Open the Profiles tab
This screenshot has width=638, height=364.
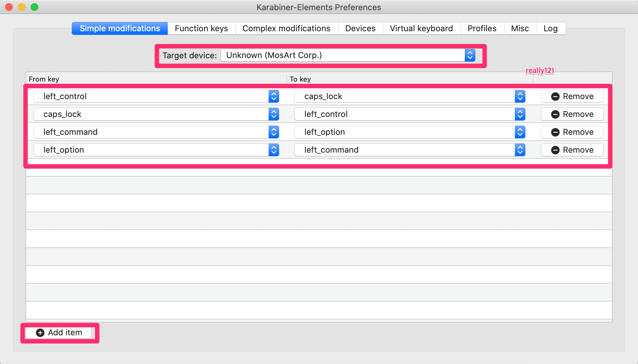(482, 28)
